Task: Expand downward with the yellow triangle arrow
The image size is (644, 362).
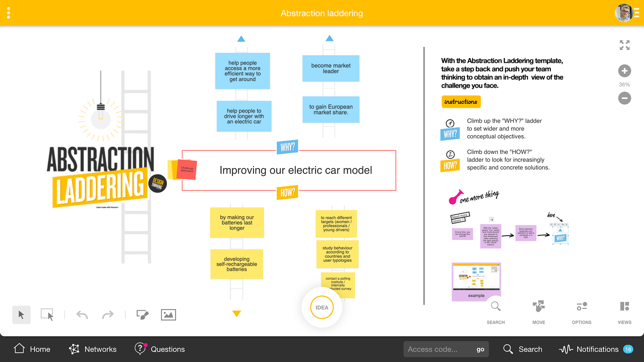Action: 236,313
